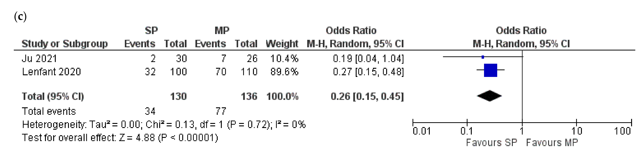Viewport: 644px width, 154px height.
Task: Click the small blue Ju 2021 marker
Action: 483,57
